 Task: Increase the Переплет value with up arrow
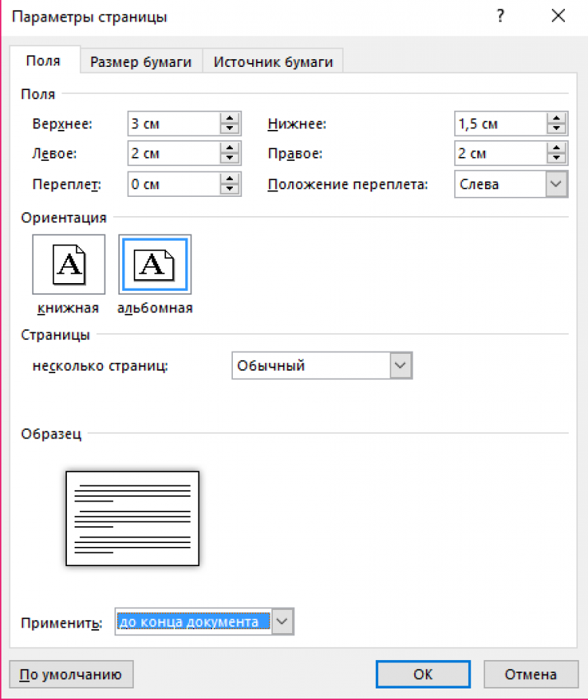coord(230,178)
